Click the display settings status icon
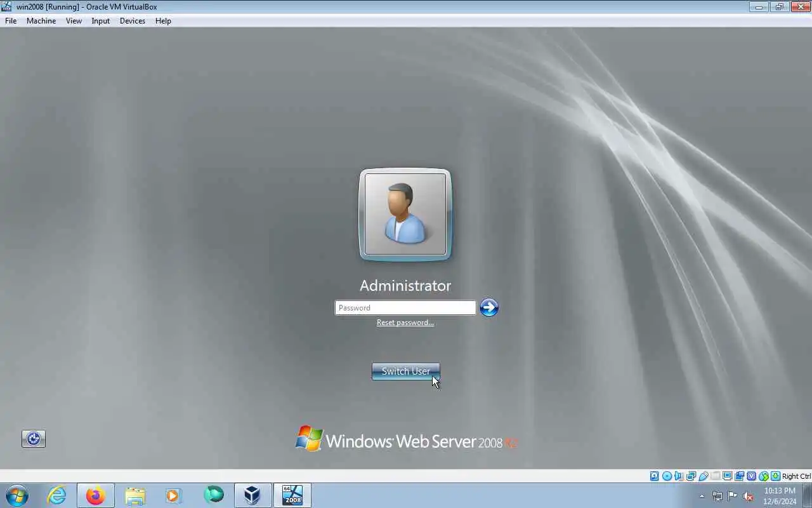 tap(727, 476)
